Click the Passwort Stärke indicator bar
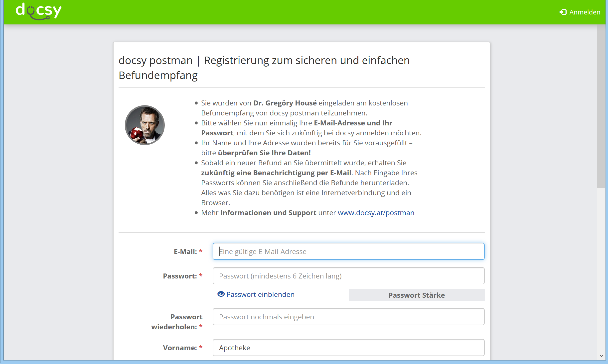The image size is (608, 364). (x=416, y=295)
